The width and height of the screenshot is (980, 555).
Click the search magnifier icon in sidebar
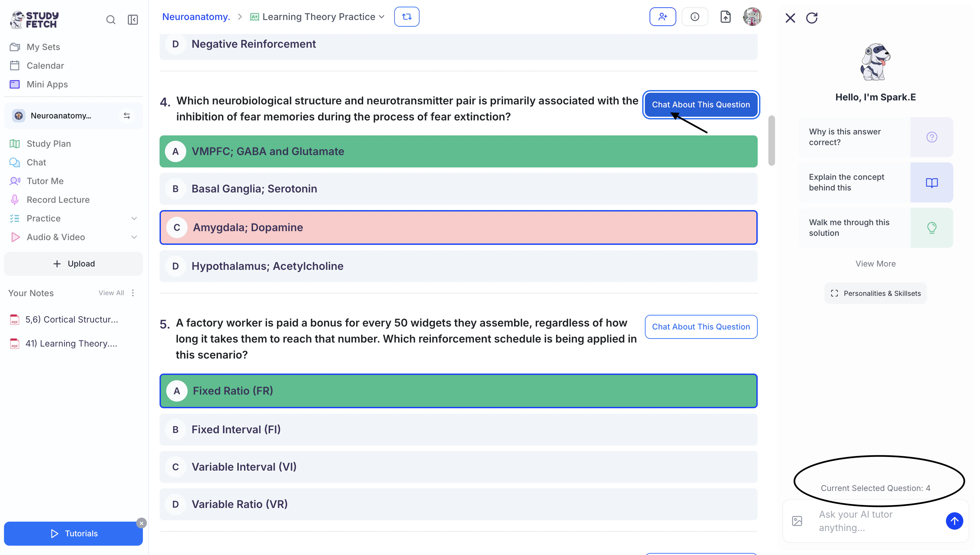(110, 20)
